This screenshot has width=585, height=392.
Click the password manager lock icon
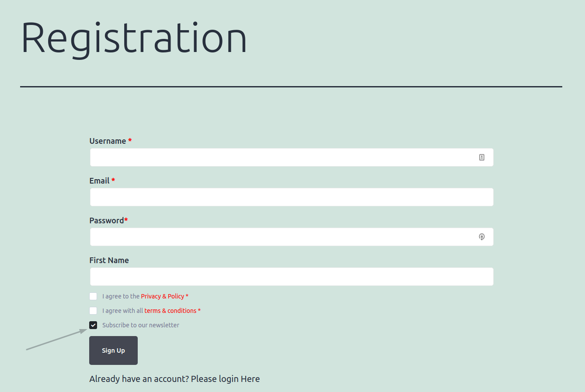click(x=481, y=236)
